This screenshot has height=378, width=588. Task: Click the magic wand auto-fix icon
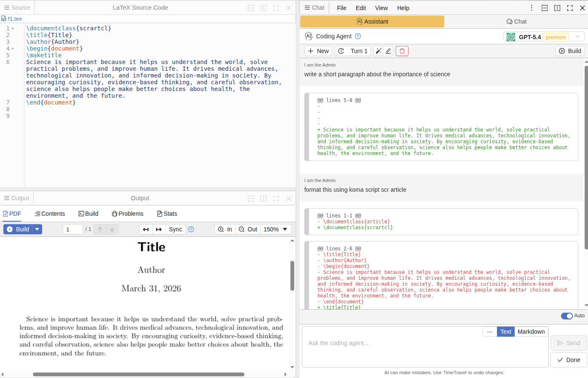378,51
